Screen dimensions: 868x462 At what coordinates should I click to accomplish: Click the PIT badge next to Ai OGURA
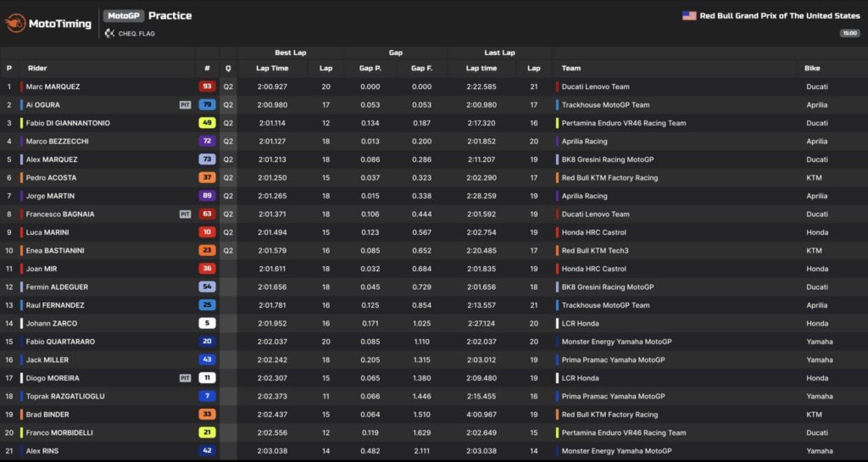(x=185, y=105)
